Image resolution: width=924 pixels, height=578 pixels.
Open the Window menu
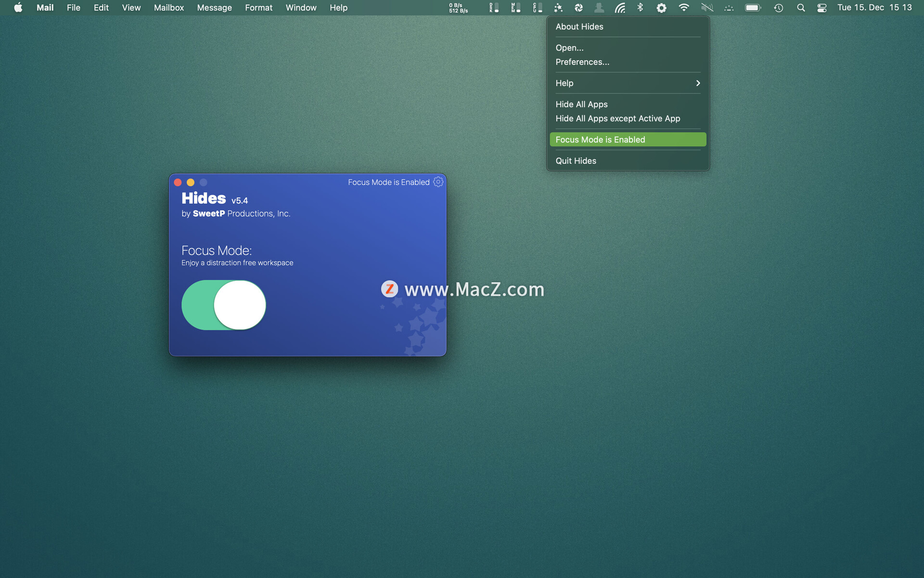(x=301, y=8)
